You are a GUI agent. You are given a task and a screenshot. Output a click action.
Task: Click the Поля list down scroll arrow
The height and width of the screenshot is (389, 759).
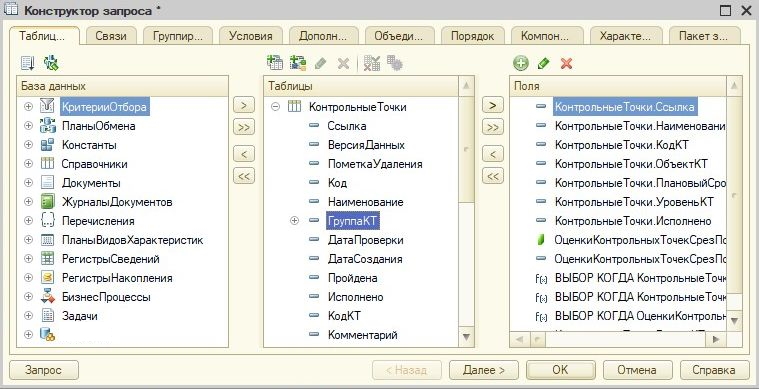[x=734, y=320]
